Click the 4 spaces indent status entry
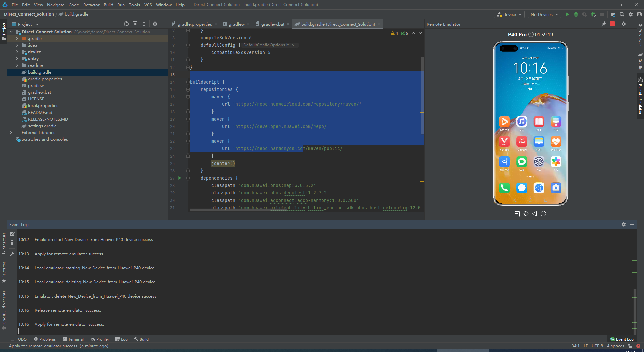644x352 pixels. point(615,346)
